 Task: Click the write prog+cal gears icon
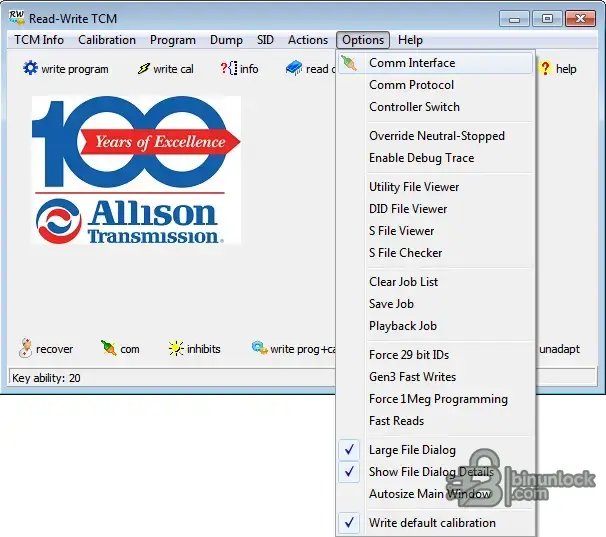(259, 348)
